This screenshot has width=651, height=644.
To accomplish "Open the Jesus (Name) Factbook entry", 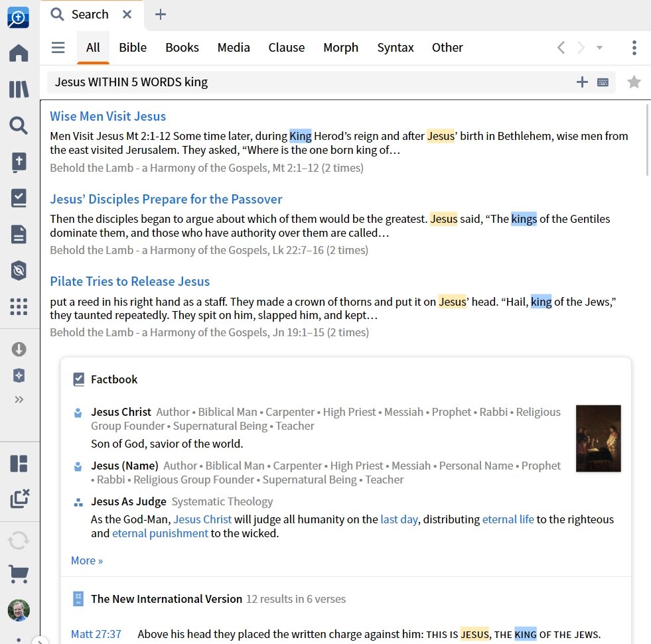I will (x=125, y=466).
